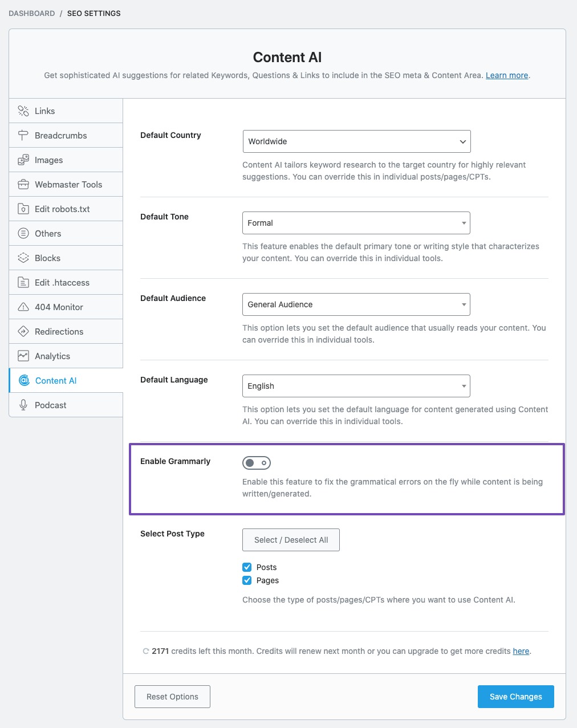
Task: Open the Learn more link
Action: (506, 75)
